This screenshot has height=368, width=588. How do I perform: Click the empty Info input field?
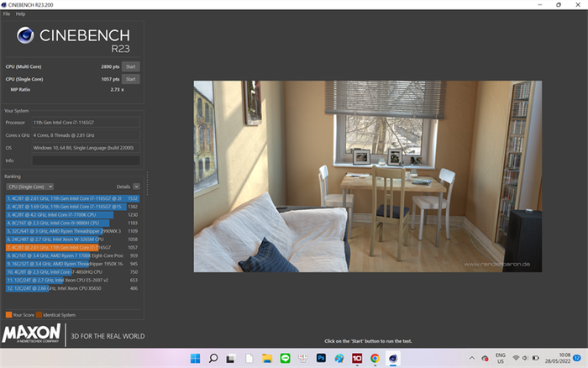click(86, 160)
